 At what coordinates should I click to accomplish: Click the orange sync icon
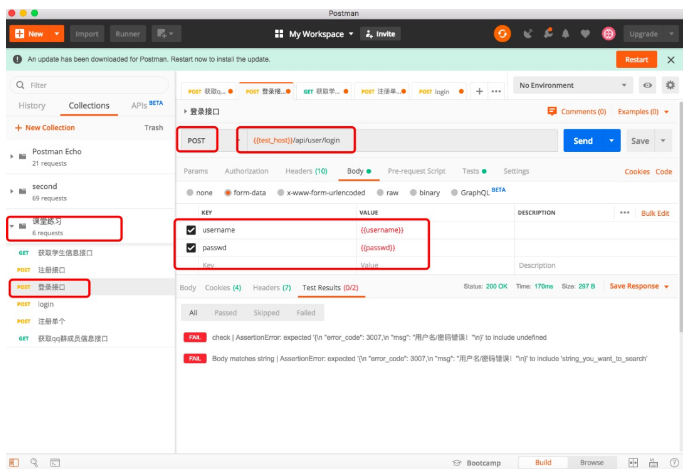coord(502,34)
